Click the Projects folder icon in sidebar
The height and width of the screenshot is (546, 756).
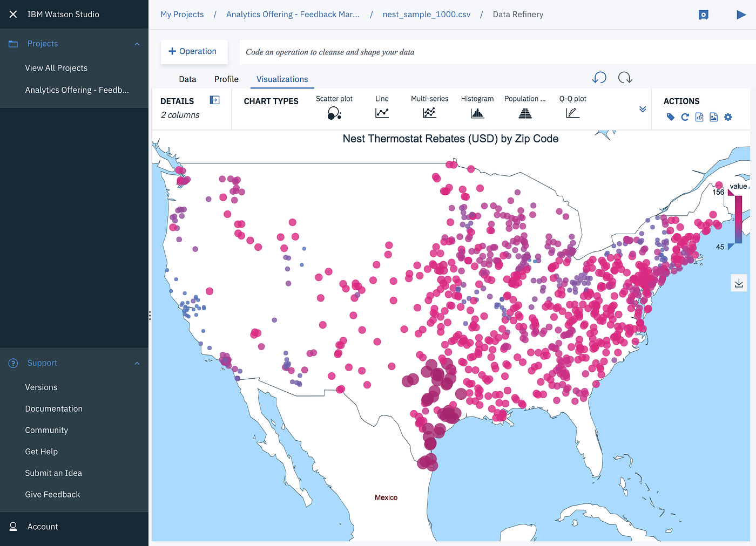click(13, 44)
